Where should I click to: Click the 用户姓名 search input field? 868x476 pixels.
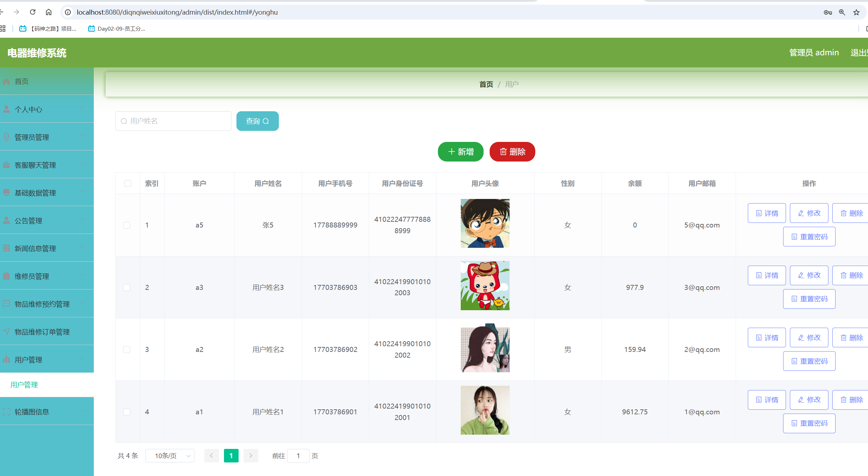[173, 121]
